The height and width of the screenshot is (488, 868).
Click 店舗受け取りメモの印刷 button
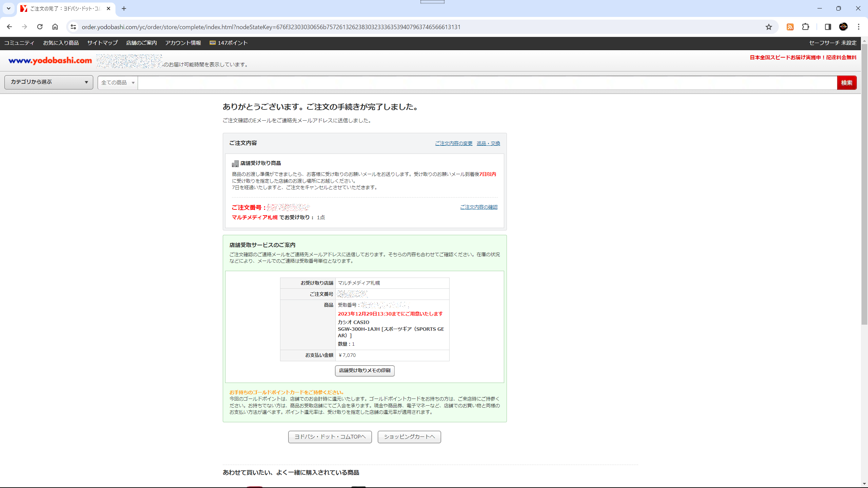[364, 371]
